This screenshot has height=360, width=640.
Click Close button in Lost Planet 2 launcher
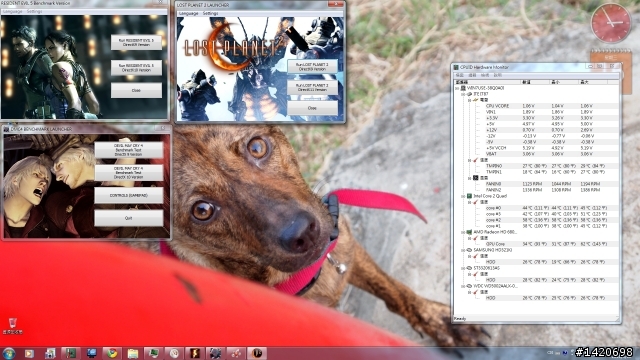[x=312, y=108]
